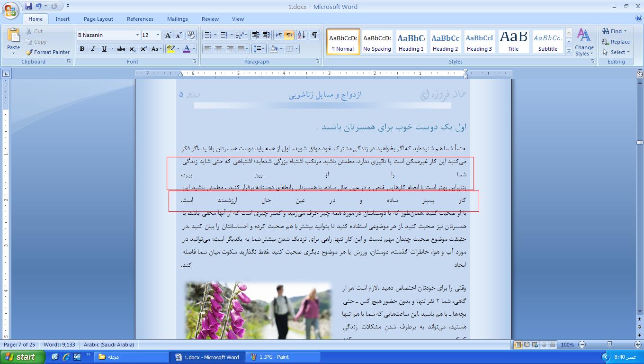Screen dimensions: 644x364
Task: Click the Format Painter brush
Action: [48, 52]
